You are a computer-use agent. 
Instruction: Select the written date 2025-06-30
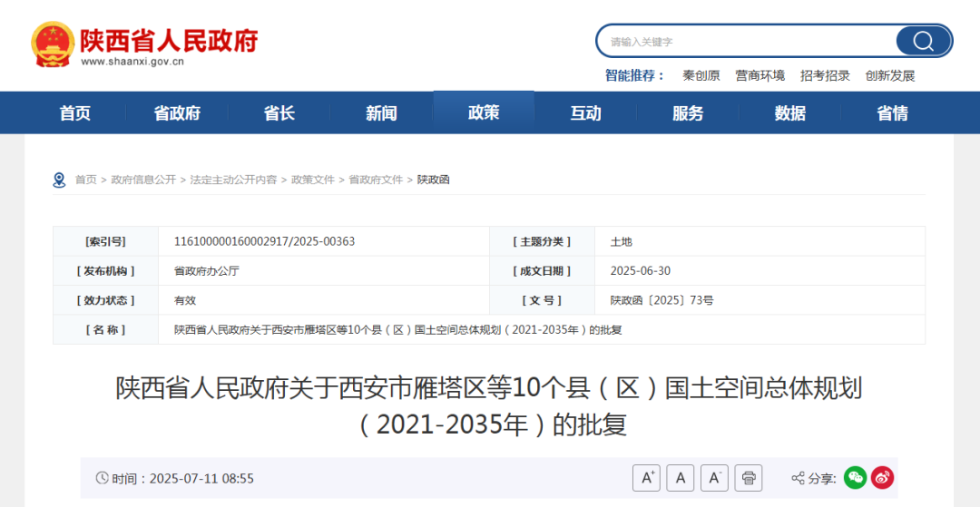[x=641, y=271]
